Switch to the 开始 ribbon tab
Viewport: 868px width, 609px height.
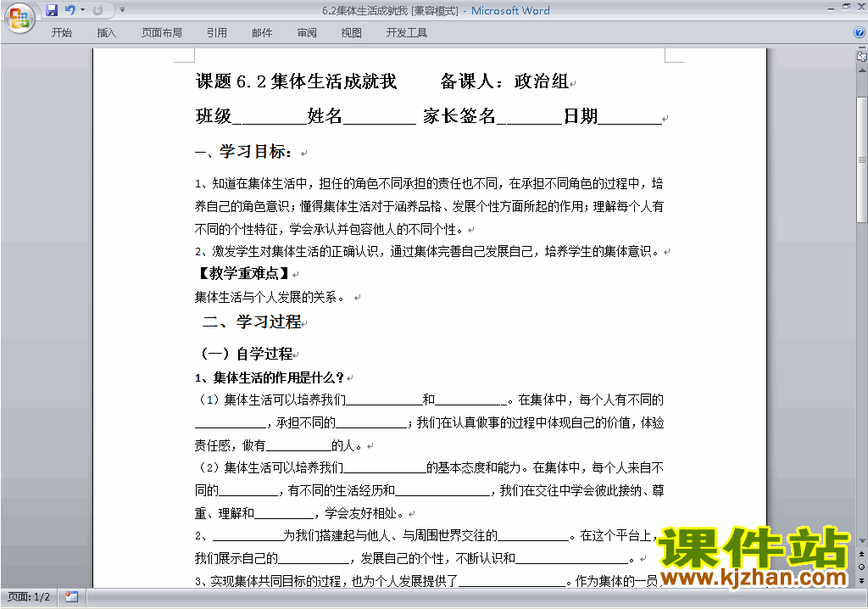click(x=61, y=33)
